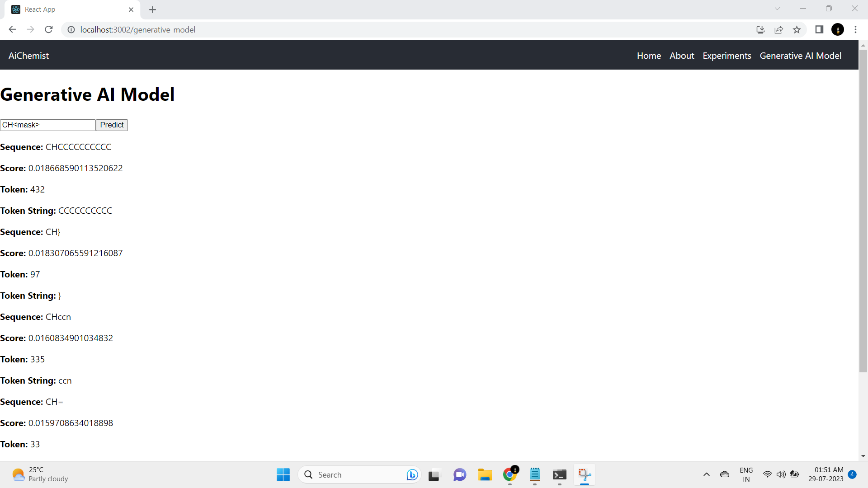
Task: Open File Explorer from taskbar
Action: (485, 475)
